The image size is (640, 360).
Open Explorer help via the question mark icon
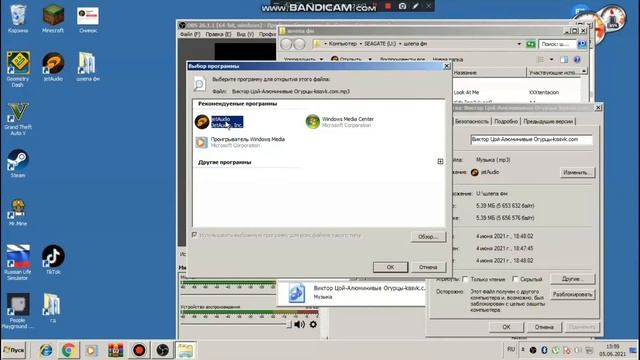click(577, 60)
